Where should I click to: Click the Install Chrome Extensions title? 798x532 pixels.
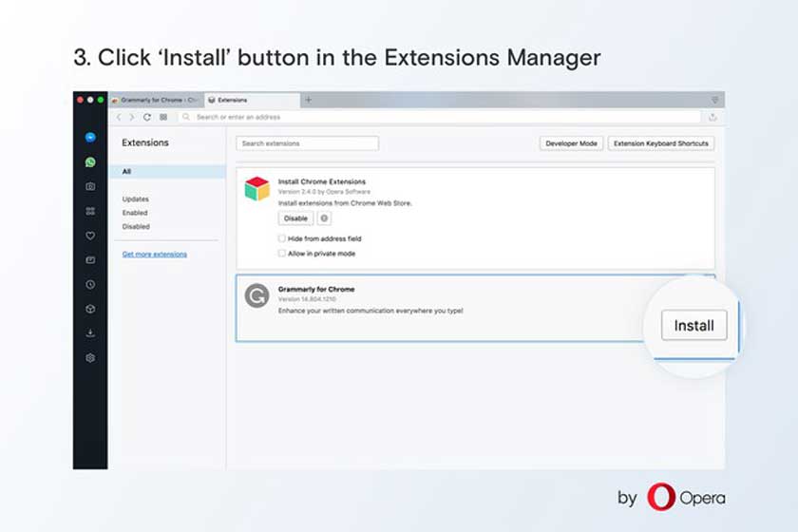(x=322, y=181)
